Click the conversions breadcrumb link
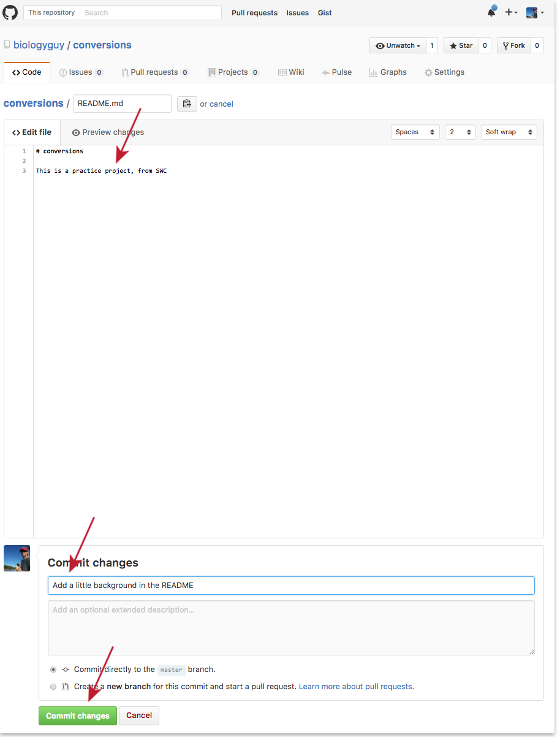Viewport: 560px width, 737px height. 34,104
